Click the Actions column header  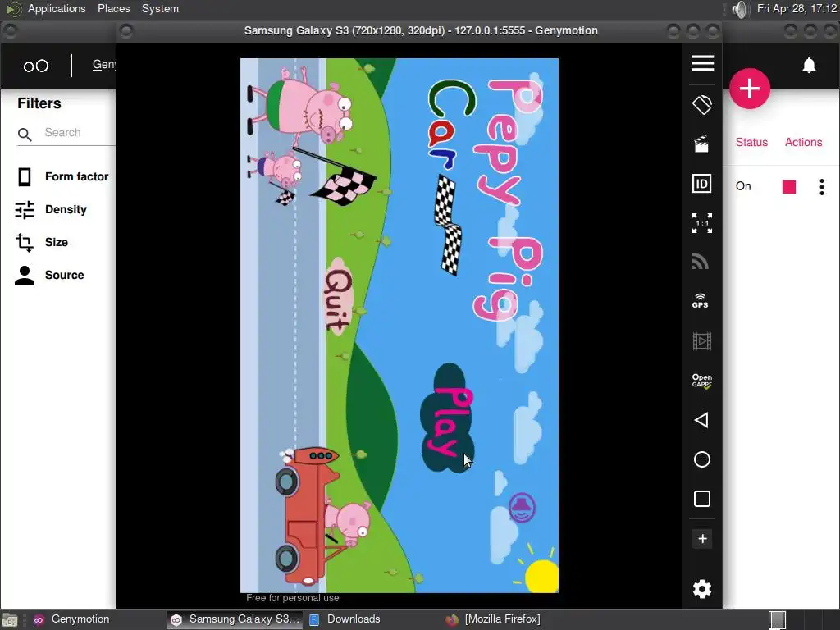(803, 142)
